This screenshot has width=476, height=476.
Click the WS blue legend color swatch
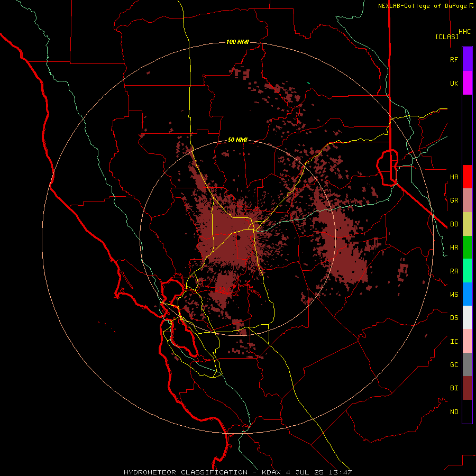(467, 294)
